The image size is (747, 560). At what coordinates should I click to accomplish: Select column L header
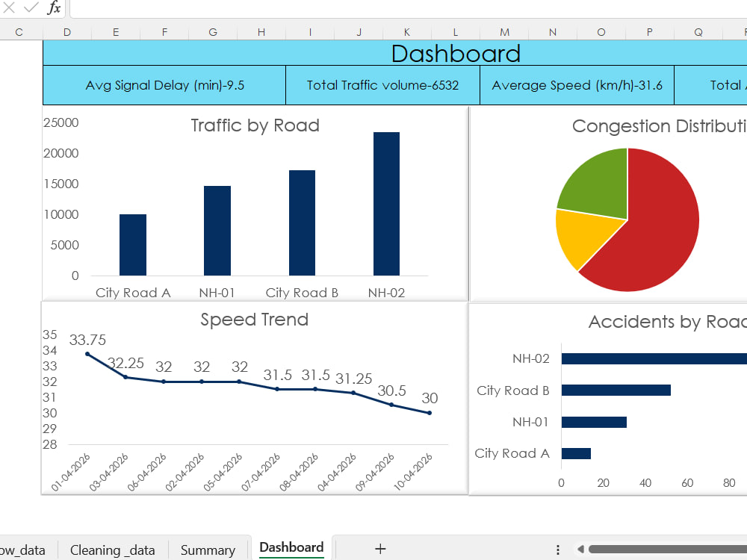click(456, 32)
